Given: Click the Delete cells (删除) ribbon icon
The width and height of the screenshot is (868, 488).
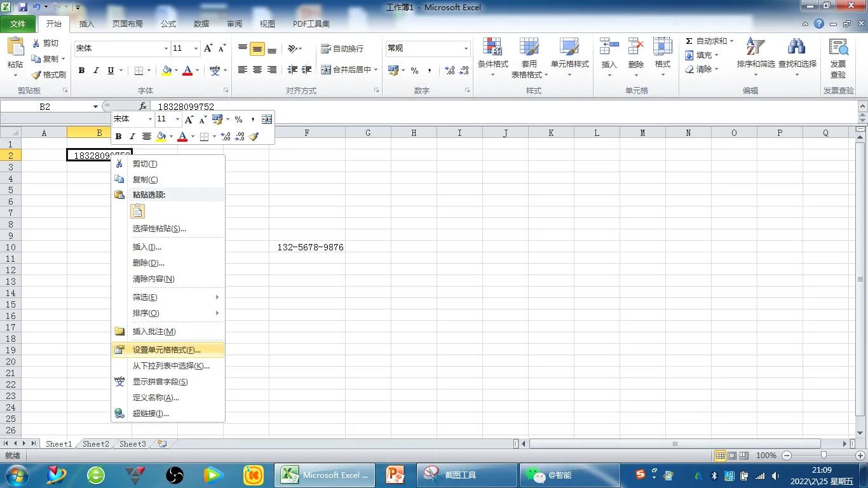Looking at the screenshot, I should click(x=635, y=47).
